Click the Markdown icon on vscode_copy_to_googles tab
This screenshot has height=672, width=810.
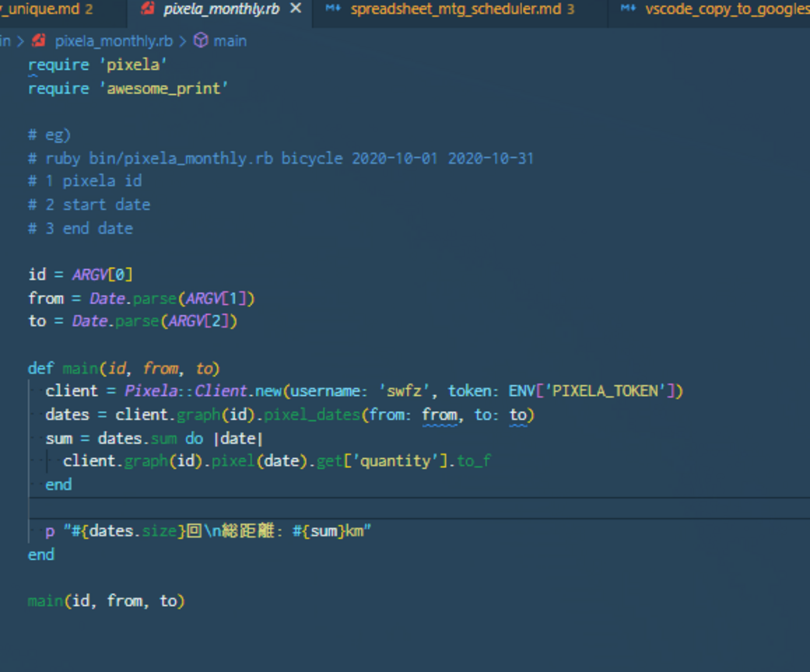(628, 9)
